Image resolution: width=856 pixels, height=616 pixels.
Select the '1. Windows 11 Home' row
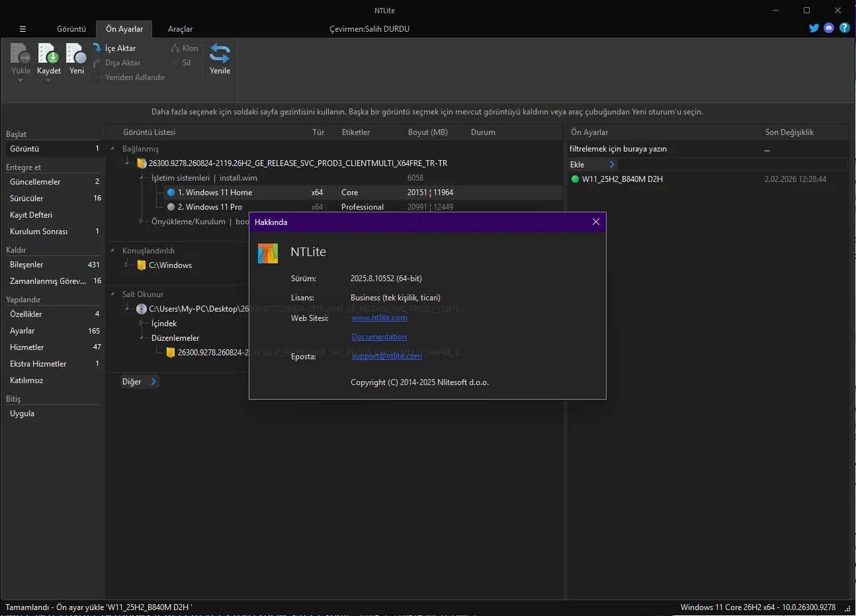coord(363,193)
